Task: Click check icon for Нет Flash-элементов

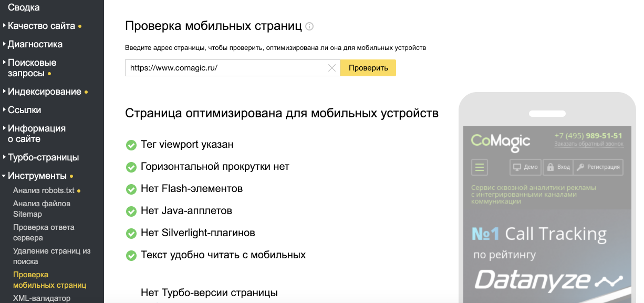Action: pos(131,189)
